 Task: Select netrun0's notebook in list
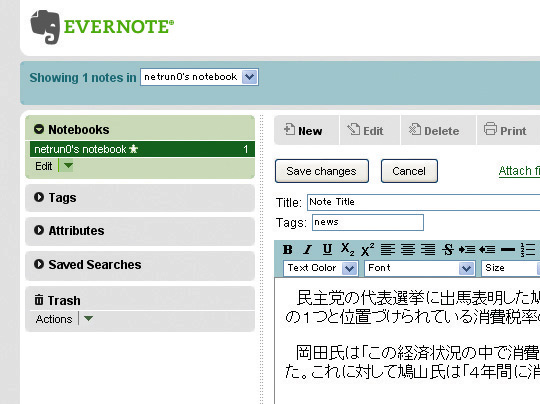[x=142, y=149]
